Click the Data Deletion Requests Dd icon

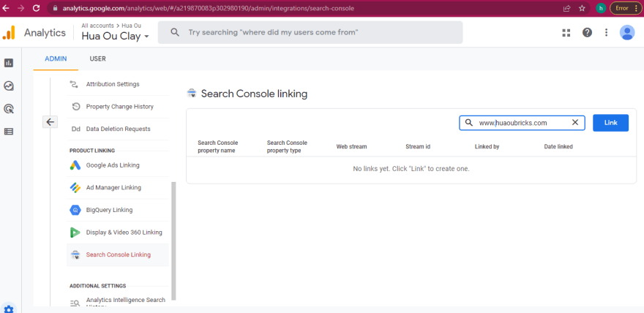click(x=76, y=129)
